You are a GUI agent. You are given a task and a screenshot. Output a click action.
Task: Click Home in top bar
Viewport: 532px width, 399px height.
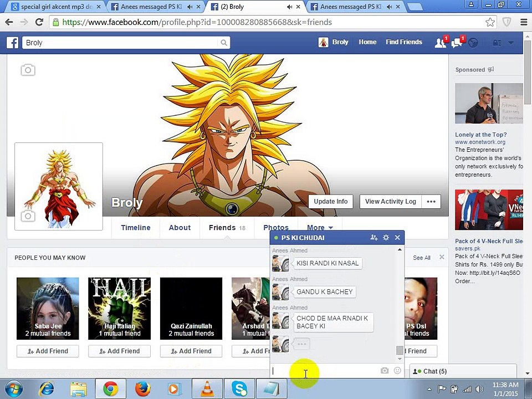pyautogui.click(x=367, y=42)
